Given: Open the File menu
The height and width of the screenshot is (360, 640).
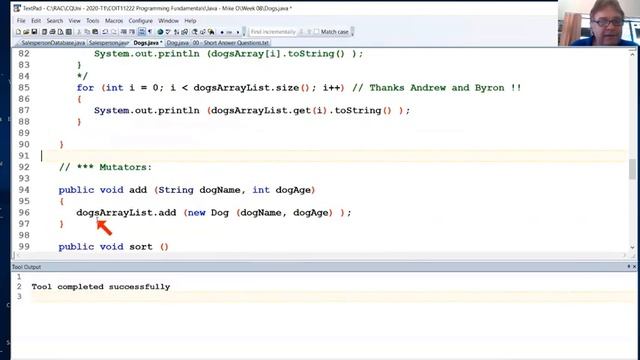Looking at the screenshot, I should tap(21, 20).
